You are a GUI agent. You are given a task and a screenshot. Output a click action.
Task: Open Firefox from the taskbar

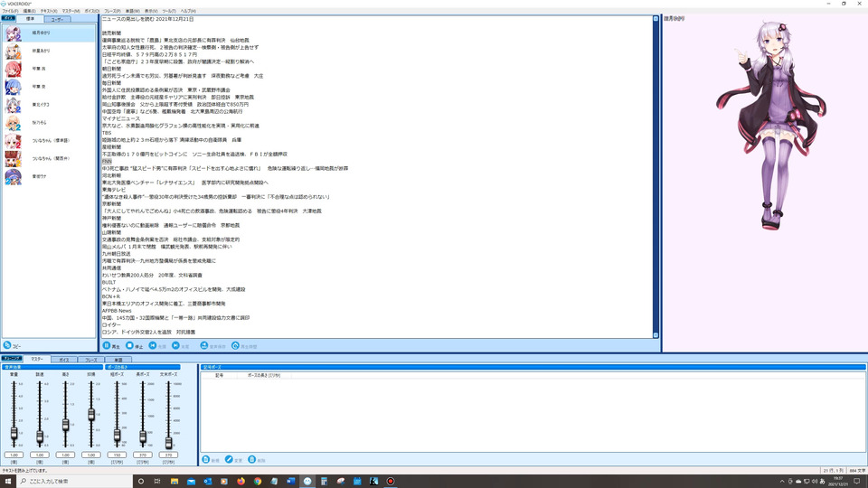click(x=241, y=481)
